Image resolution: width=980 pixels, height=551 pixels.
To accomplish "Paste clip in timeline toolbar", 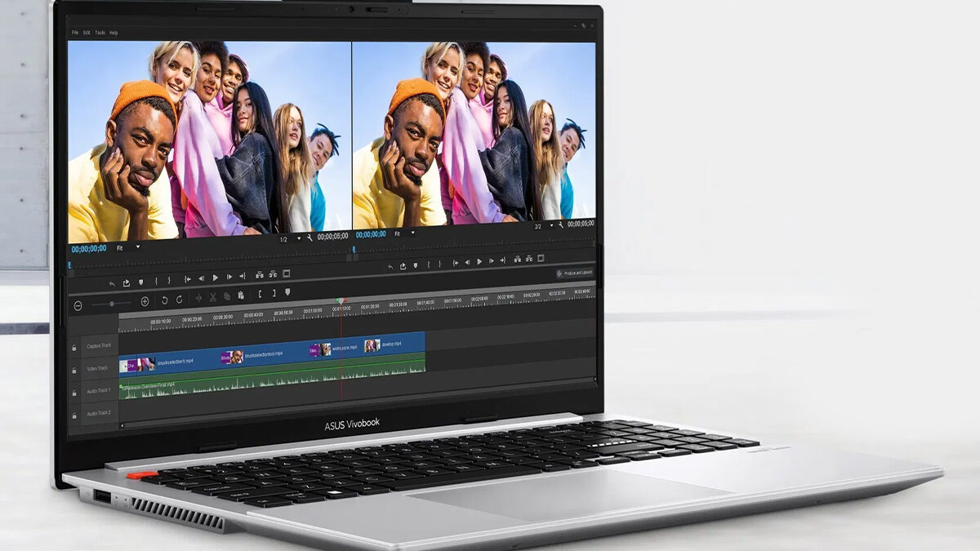I will [x=241, y=295].
